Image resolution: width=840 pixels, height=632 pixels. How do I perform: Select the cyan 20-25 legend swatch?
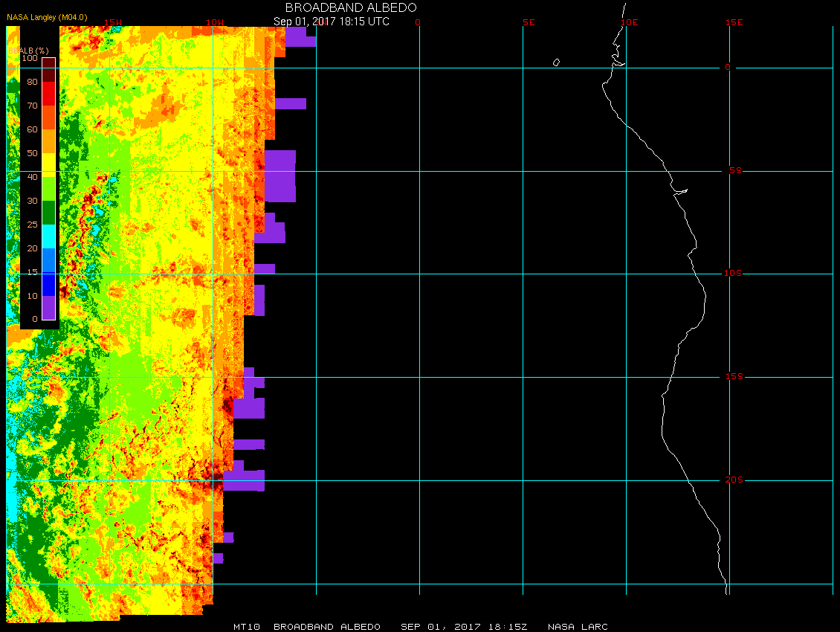(49, 236)
